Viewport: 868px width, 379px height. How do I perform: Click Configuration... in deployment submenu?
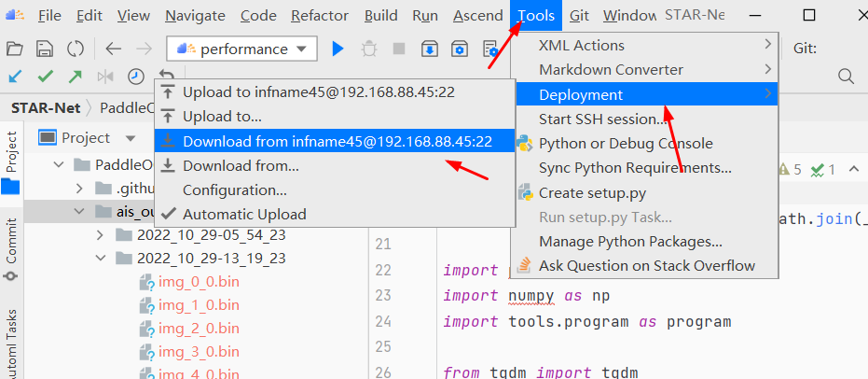[234, 189]
